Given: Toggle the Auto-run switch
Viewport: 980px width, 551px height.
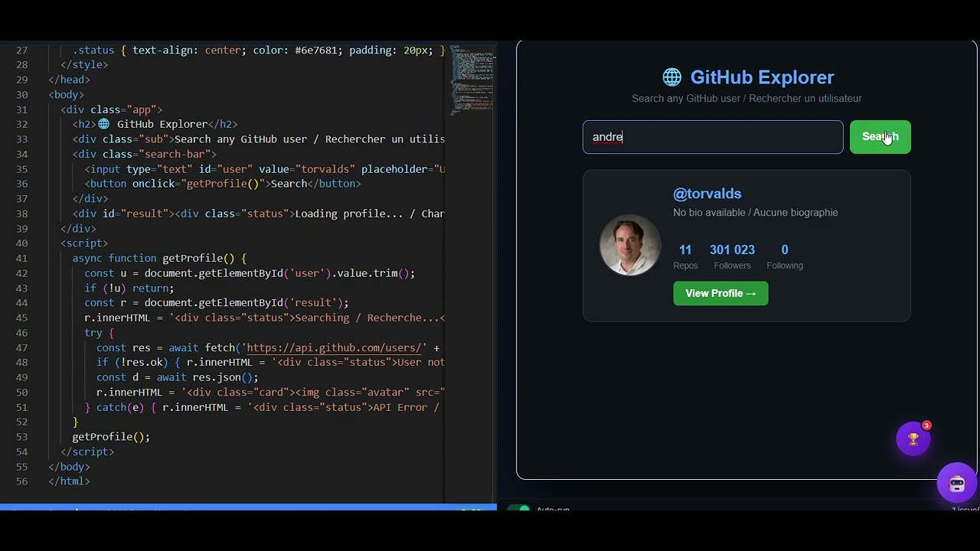Looking at the screenshot, I should click(519, 509).
